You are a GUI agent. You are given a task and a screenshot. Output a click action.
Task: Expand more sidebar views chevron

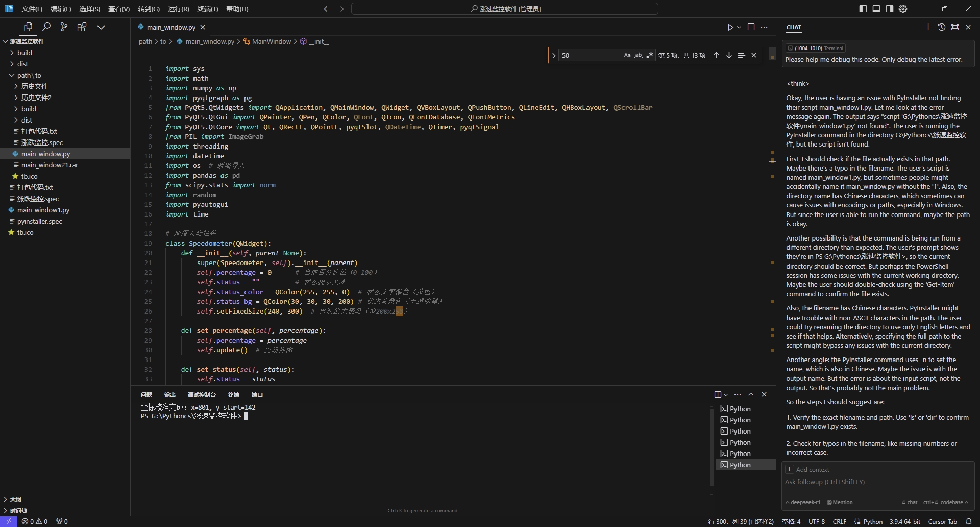(x=101, y=27)
